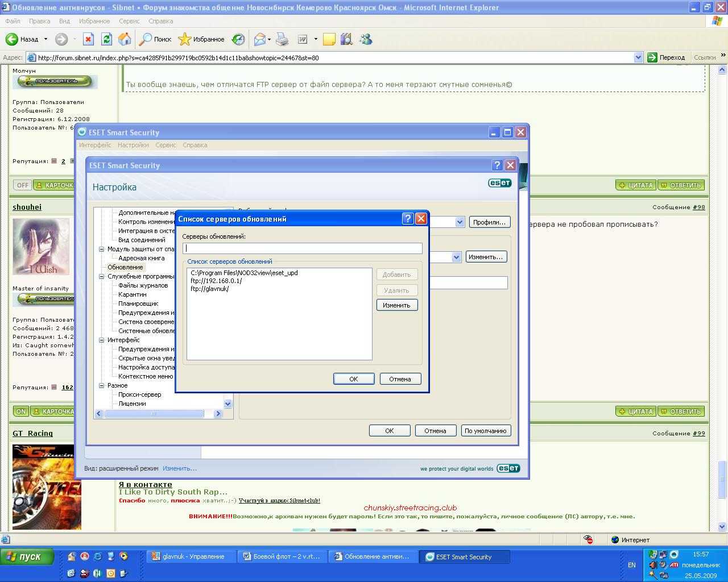Open the Home page icon in IE toolbar
728x582 pixels.
coord(125,39)
